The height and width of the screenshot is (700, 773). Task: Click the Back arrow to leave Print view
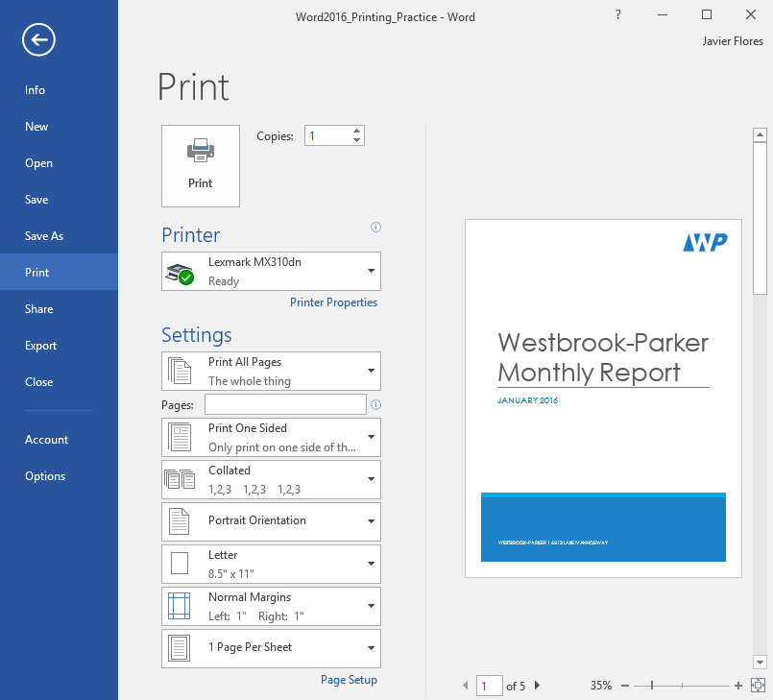37,39
